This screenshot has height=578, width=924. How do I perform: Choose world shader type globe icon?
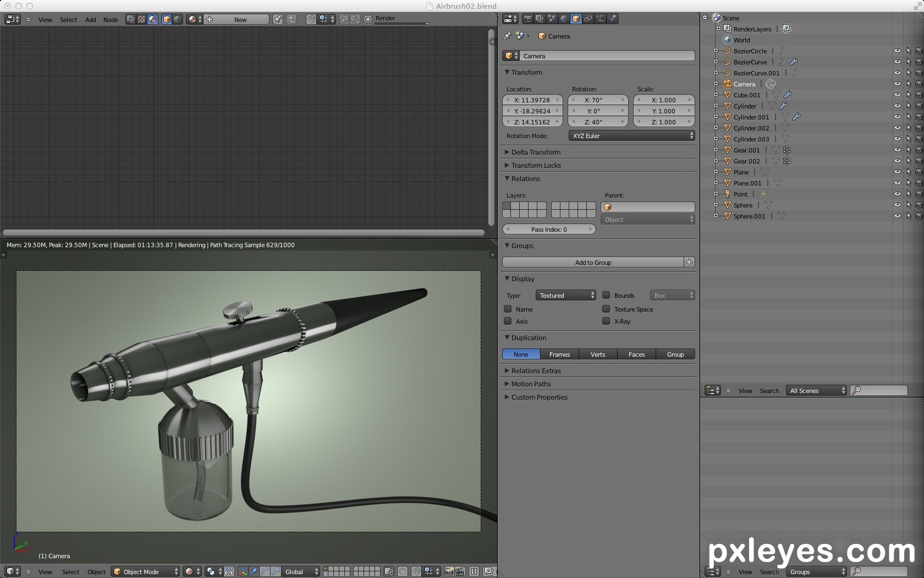point(178,19)
